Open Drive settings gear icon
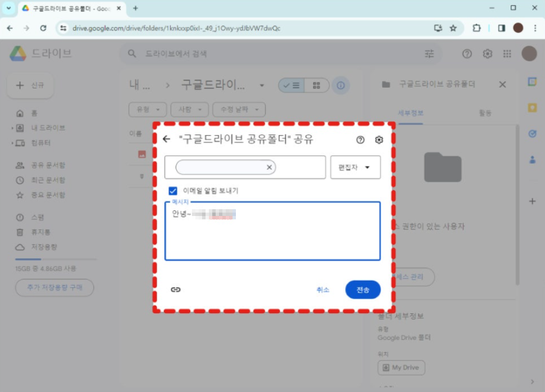This screenshot has height=392, width=545. (488, 54)
